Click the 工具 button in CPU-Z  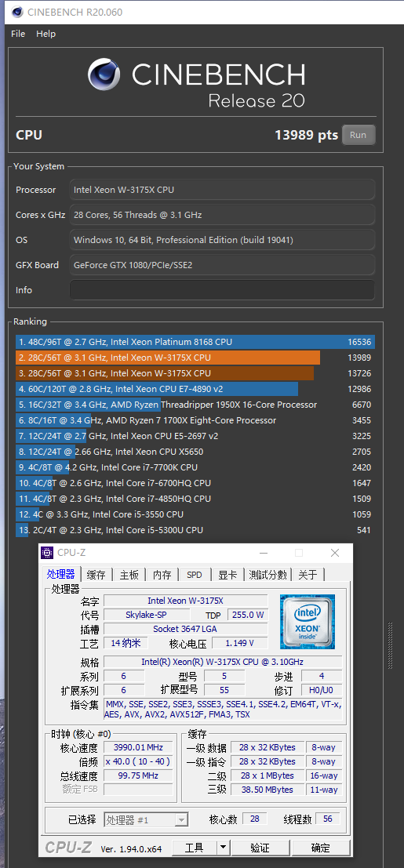pos(194,848)
